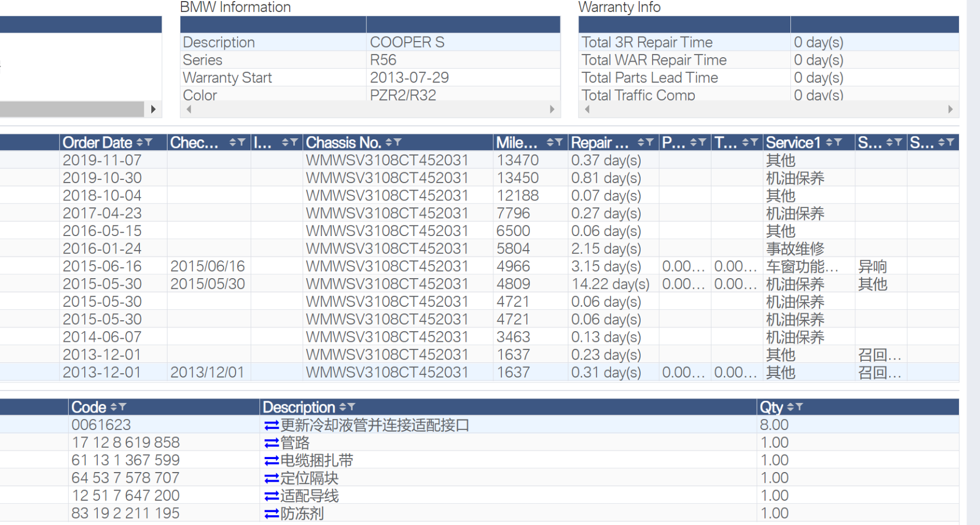Select order row dated 2019-11-07
Screen dimensions: 980x525
click(x=479, y=160)
